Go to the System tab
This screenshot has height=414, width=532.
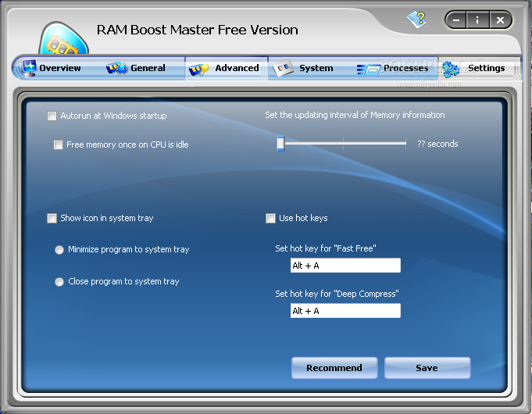coord(310,68)
